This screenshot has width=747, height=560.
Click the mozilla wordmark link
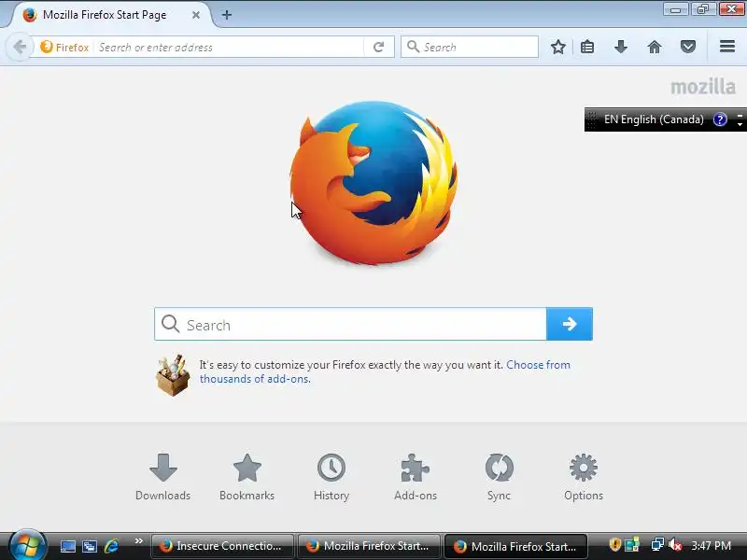click(703, 87)
